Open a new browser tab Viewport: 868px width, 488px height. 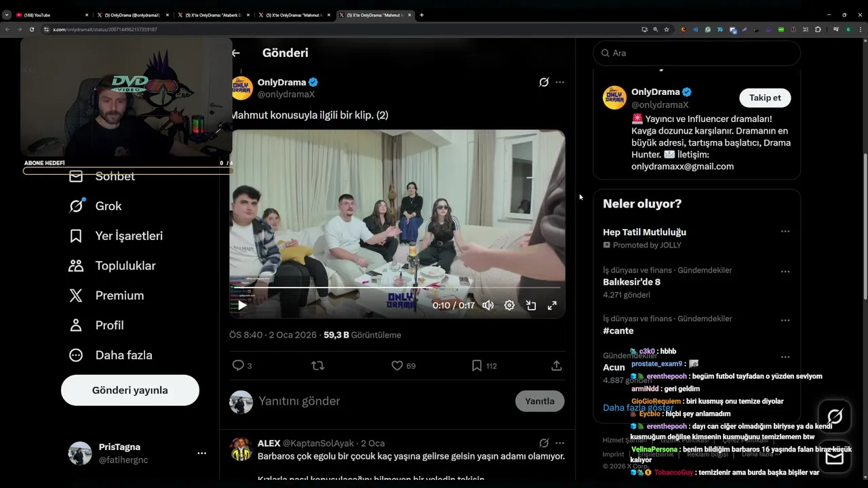tap(421, 15)
